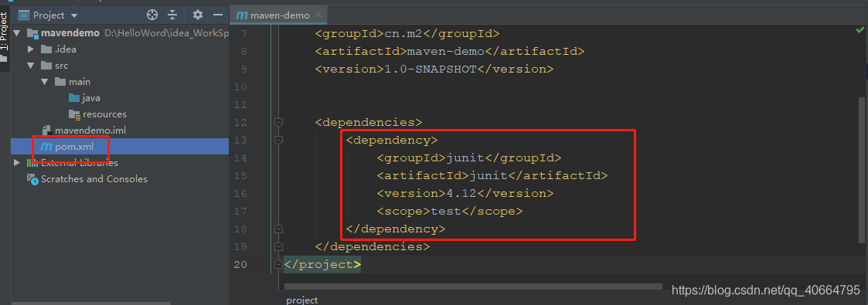Click fold end marker at line 18
The width and height of the screenshot is (868, 305).
pos(278,229)
